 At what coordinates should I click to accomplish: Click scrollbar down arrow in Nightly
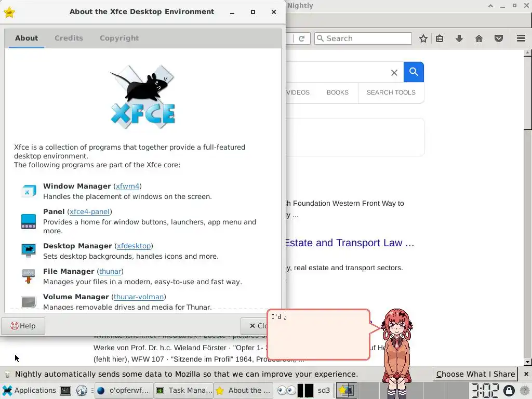(x=527, y=362)
